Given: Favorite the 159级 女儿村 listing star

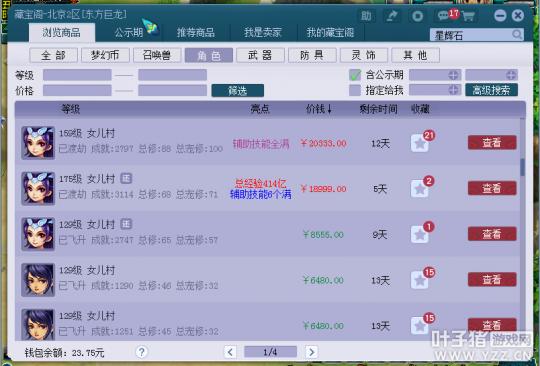Looking at the screenshot, I should [420, 143].
